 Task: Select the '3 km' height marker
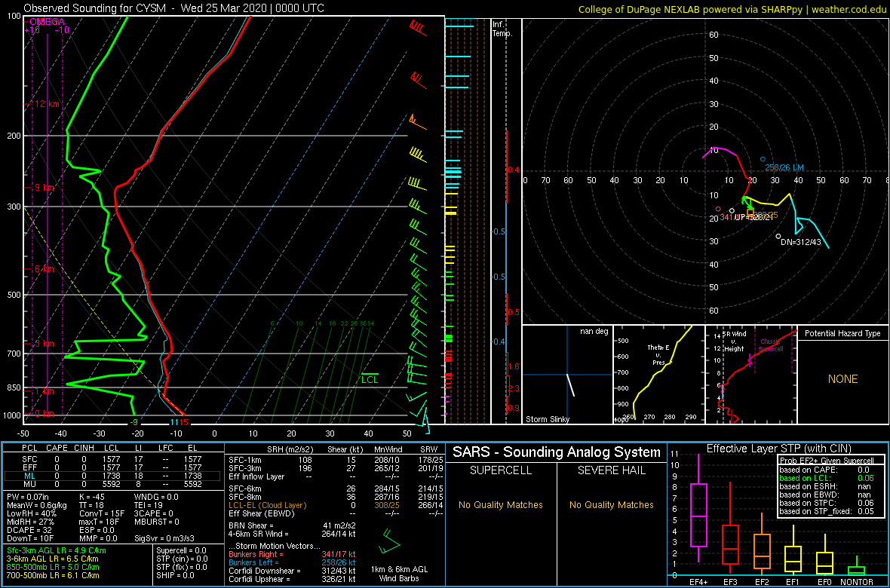(44, 344)
